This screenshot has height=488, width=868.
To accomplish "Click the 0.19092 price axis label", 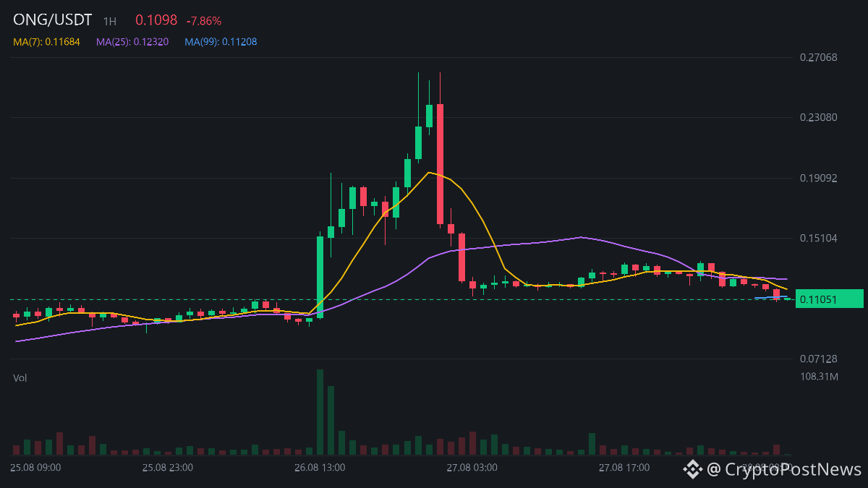I will [x=818, y=178].
